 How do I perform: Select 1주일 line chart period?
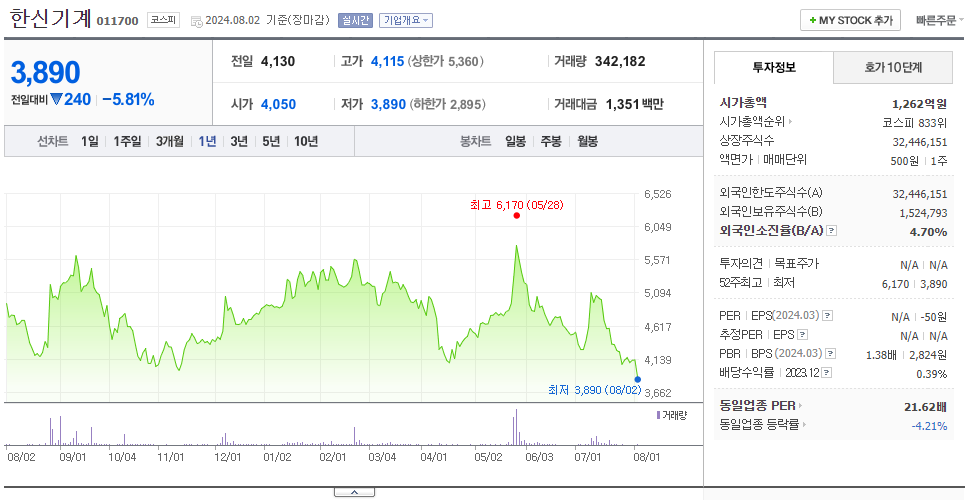click(127, 141)
